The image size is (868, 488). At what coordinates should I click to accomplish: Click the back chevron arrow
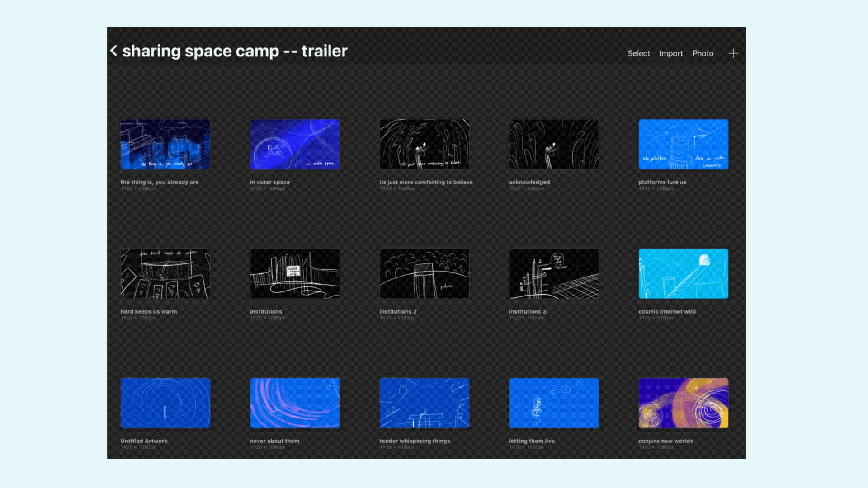114,51
